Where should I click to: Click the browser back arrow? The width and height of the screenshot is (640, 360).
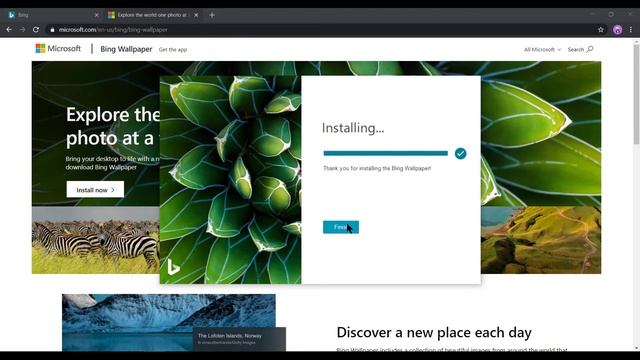pos(9,30)
